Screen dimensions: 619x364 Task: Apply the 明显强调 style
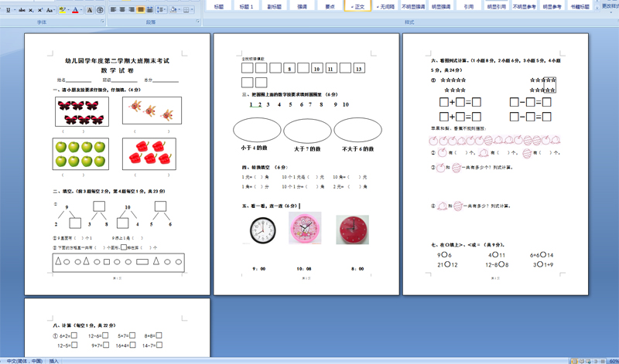pos(441,5)
